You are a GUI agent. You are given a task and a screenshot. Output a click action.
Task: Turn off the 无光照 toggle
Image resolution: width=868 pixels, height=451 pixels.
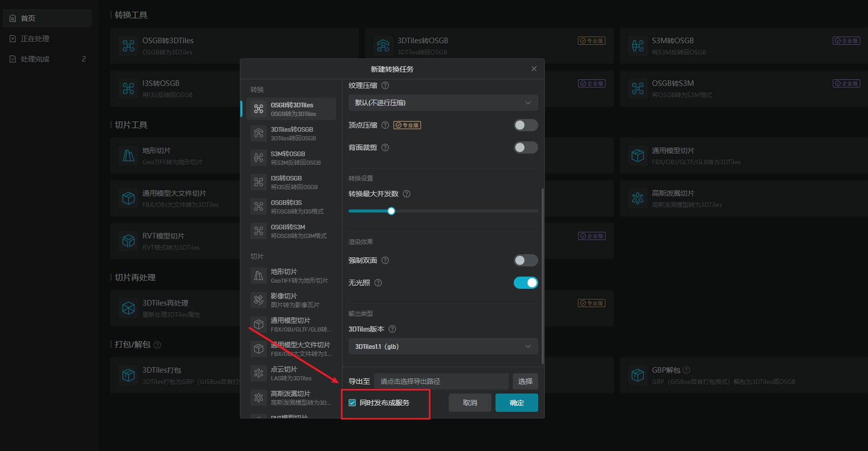tap(525, 283)
